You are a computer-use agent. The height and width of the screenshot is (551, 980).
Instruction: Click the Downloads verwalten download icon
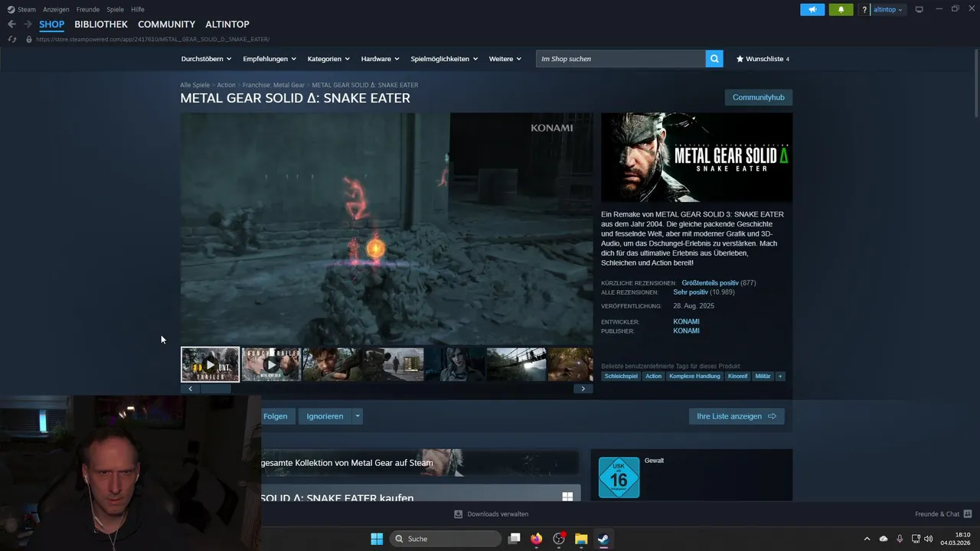coord(458,514)
